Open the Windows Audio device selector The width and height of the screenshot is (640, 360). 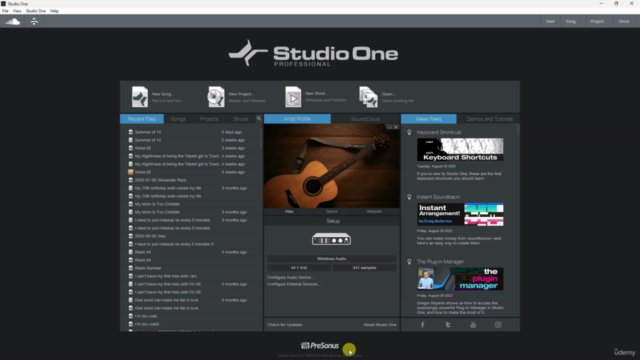(x=331, y=259)
